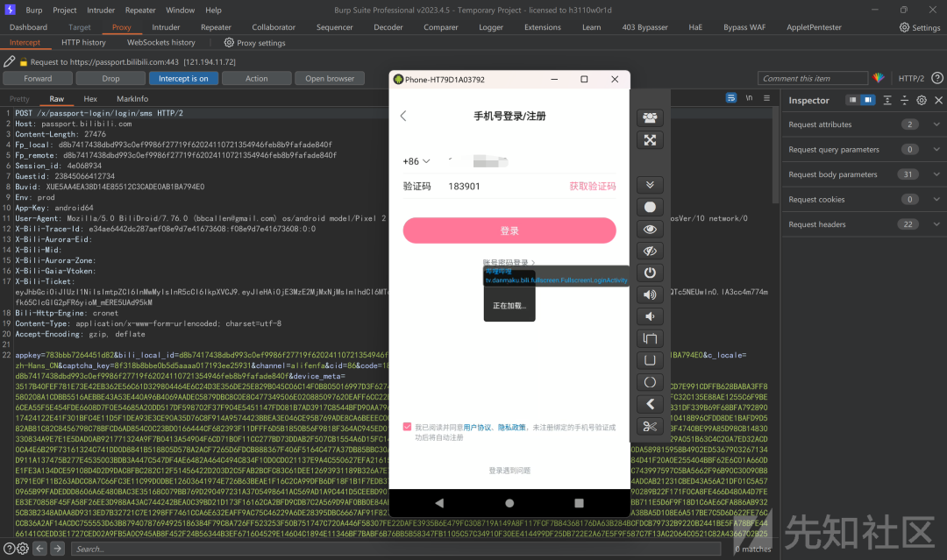Uncheck the user agreement checkbox in the phone
Screen dimensions: 947x560
(407, 428)
